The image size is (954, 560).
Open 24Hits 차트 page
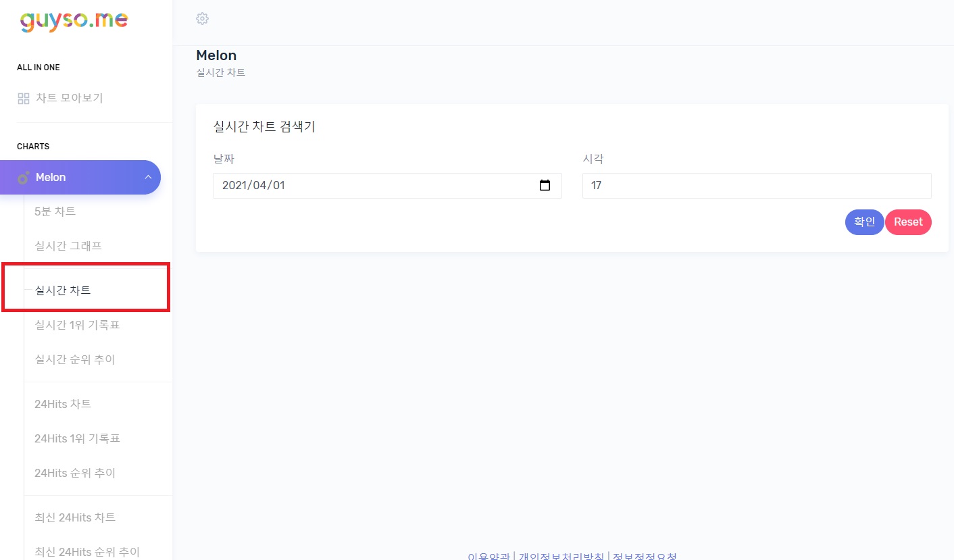click(x=63, y=404)
